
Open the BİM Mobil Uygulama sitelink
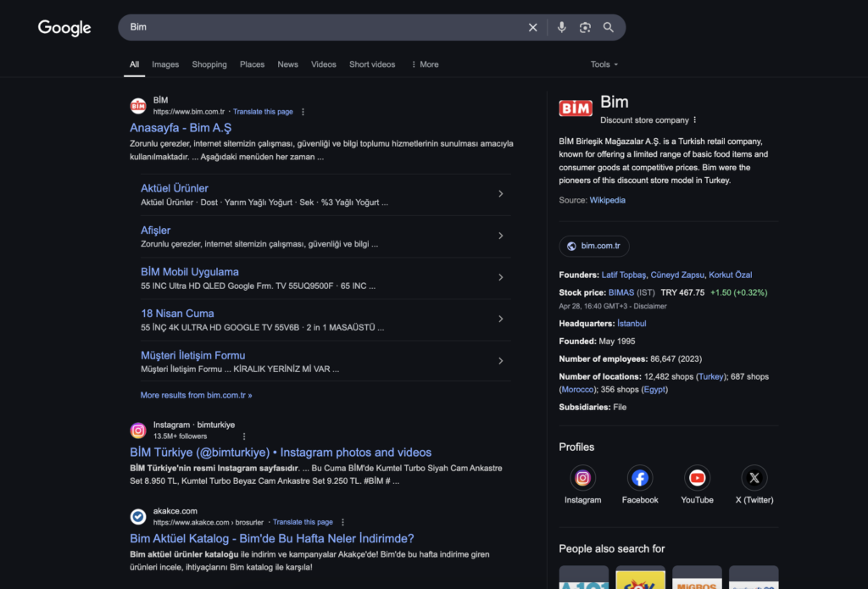click(x=190, y=272)
